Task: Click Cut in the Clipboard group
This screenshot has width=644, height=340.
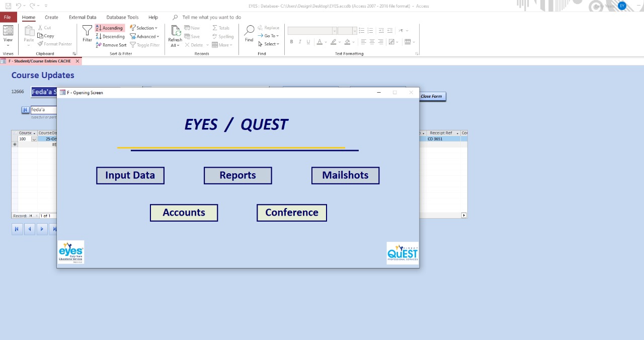Action: pyautogui.click(x=44, y=28)
